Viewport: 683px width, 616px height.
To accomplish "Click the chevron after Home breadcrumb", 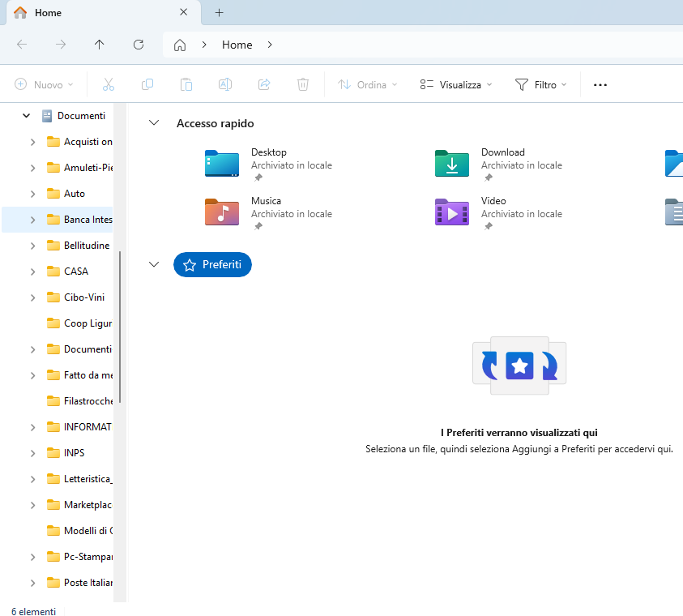I will point(270,45).
